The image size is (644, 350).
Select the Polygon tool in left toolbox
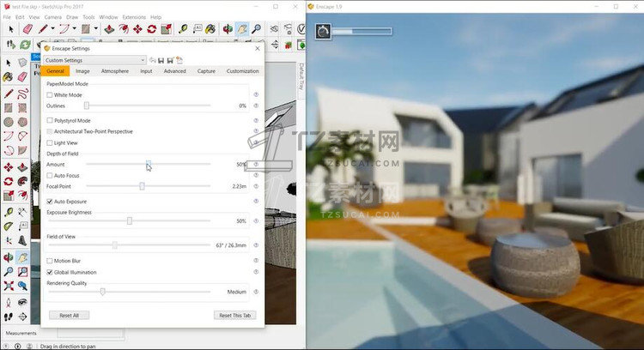click(22, 122)
